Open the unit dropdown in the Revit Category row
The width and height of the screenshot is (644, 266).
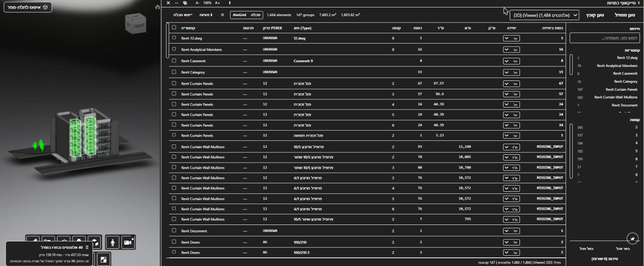[x=511, y=73]
